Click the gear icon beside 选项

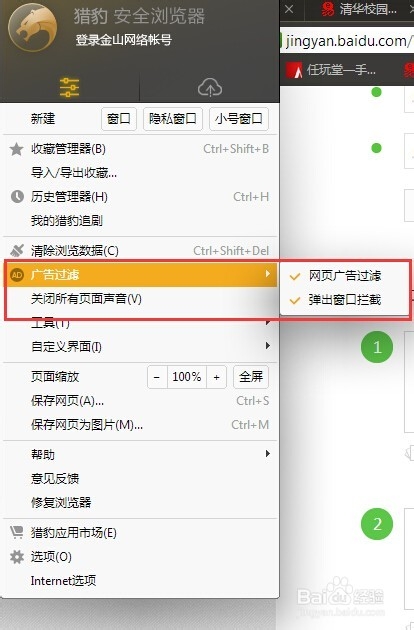[17, 557]
